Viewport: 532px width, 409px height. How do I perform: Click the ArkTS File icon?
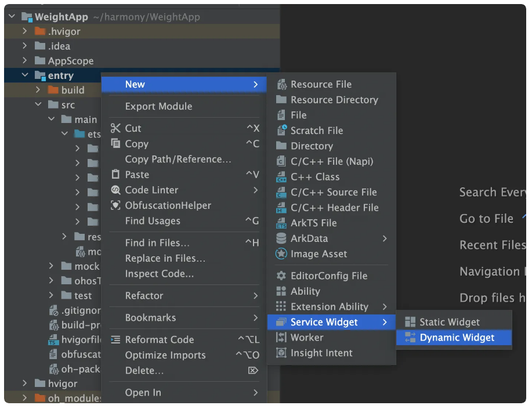tap(281, 223)
